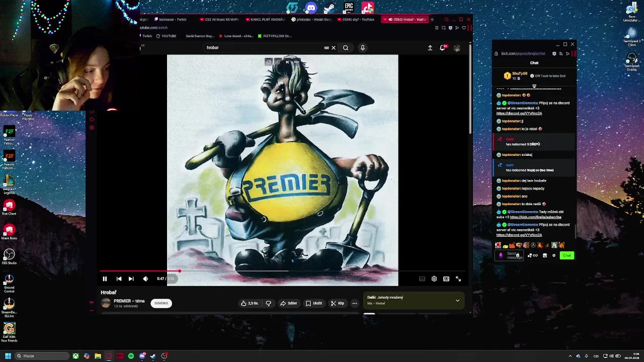This screenshot has height=362, width=644.
Task: Open the video in fullscreen mode
Action: point(458,279)
